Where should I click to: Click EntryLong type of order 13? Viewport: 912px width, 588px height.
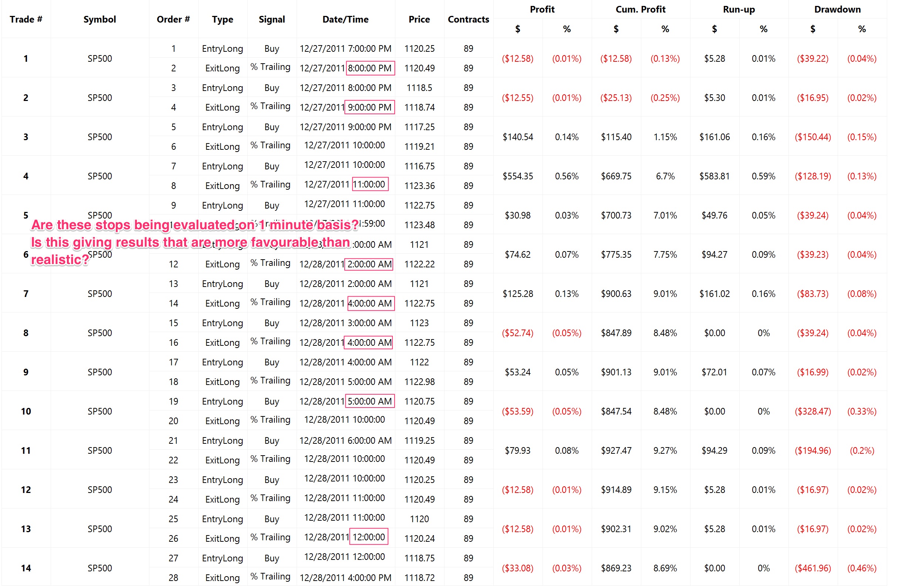pyautogui.click(x=223, y=284)
